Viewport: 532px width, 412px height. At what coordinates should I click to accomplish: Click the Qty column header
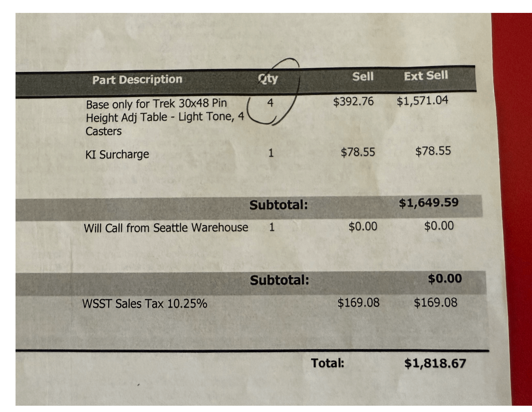coord(268,79)
